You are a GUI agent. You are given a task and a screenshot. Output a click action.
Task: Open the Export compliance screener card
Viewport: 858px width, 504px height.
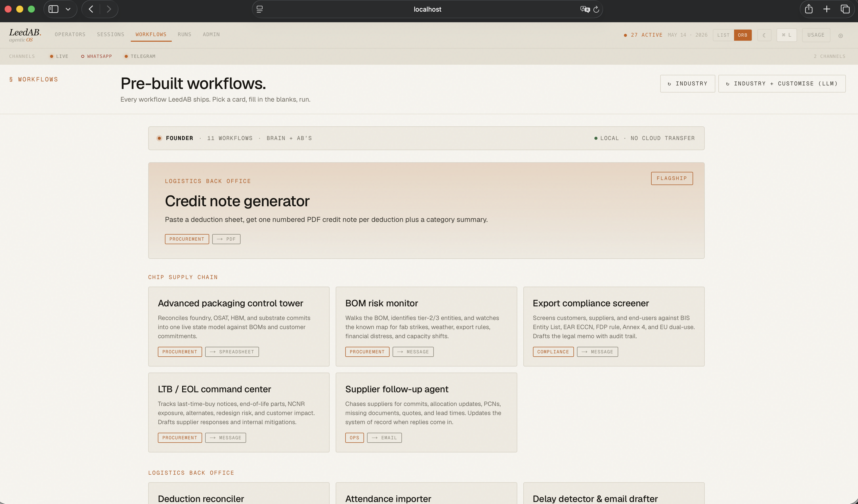pyautogui.click(x=614, y=326)
